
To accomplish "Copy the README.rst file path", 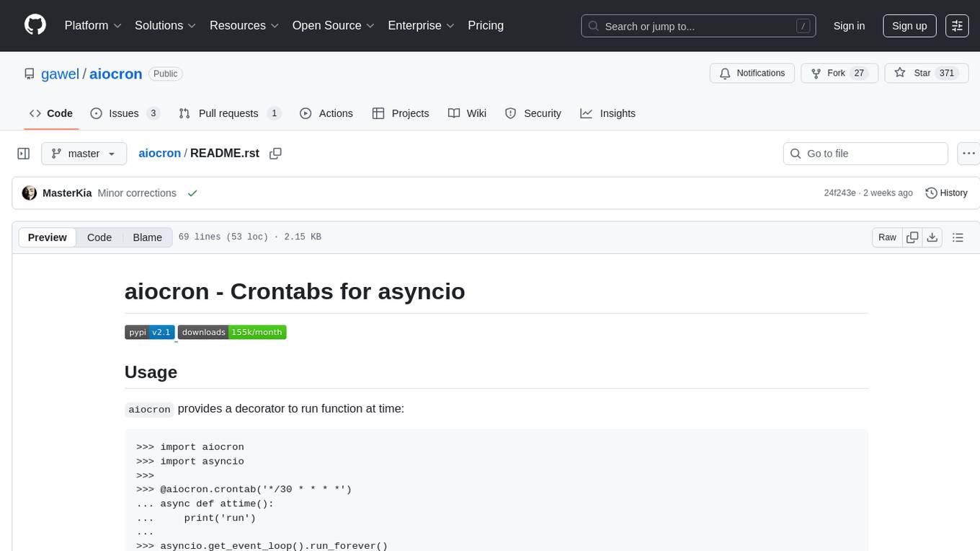I will pyautogui.click(x=275, y=154).
